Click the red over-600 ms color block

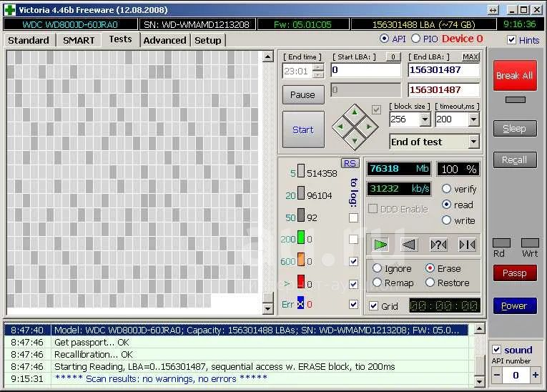[301, 282]
